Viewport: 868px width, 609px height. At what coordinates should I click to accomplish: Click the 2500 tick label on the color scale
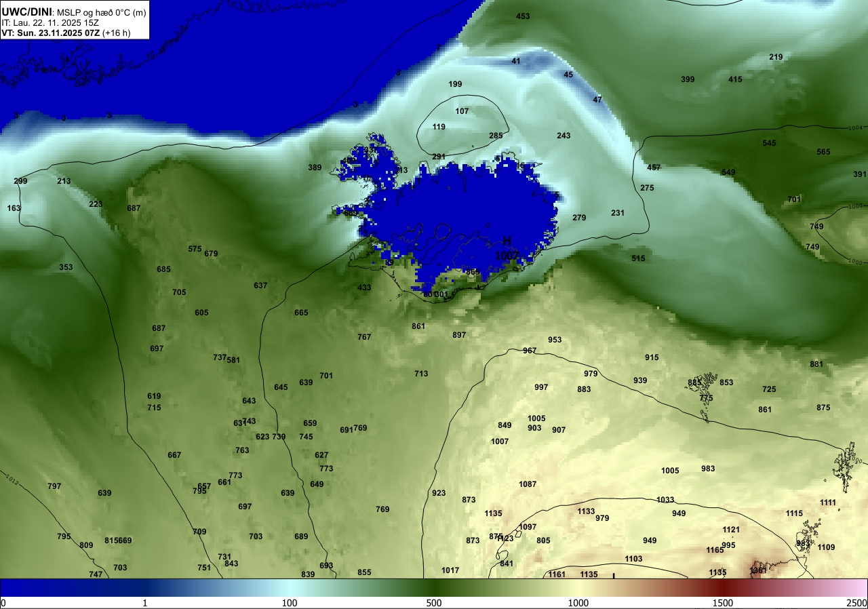pos(857,603)
